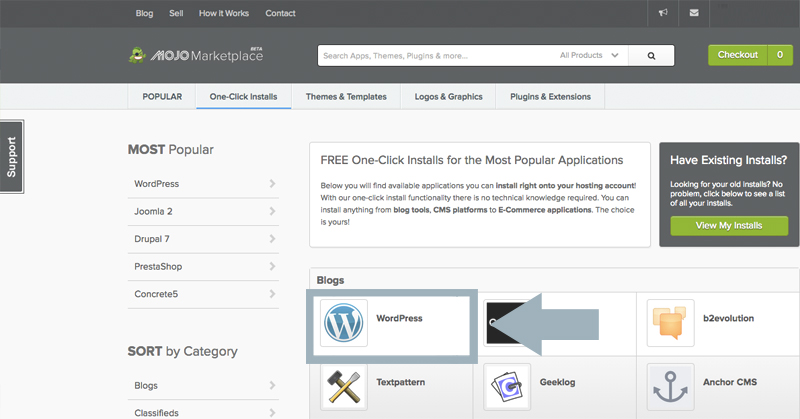The image size is (800, 419).
Task: Open the b2evolution speech bubbles icon
Action: point(670,323)
